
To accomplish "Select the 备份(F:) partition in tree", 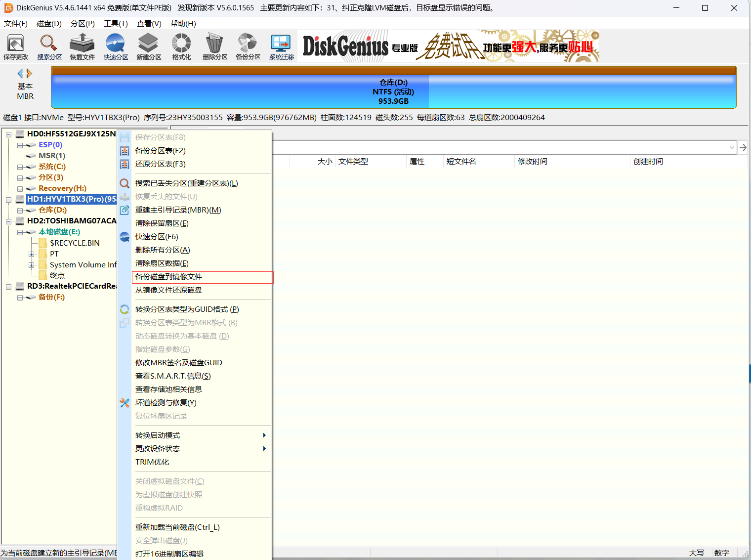I will pyautogui.click(x=51, y=297).
